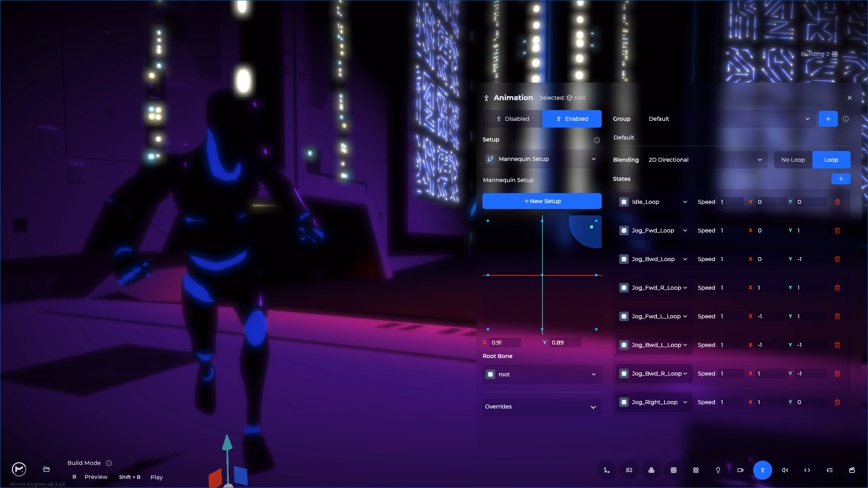The width and height of the screenshot is (868, 488).
Task: Select the Loop option
Action: coord(831,160)
